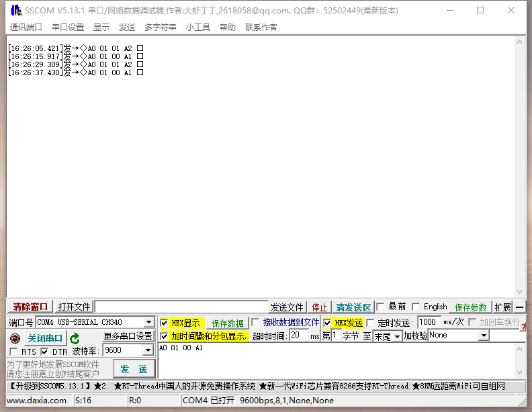Click the 发送文件 button

tap(287, 307)
